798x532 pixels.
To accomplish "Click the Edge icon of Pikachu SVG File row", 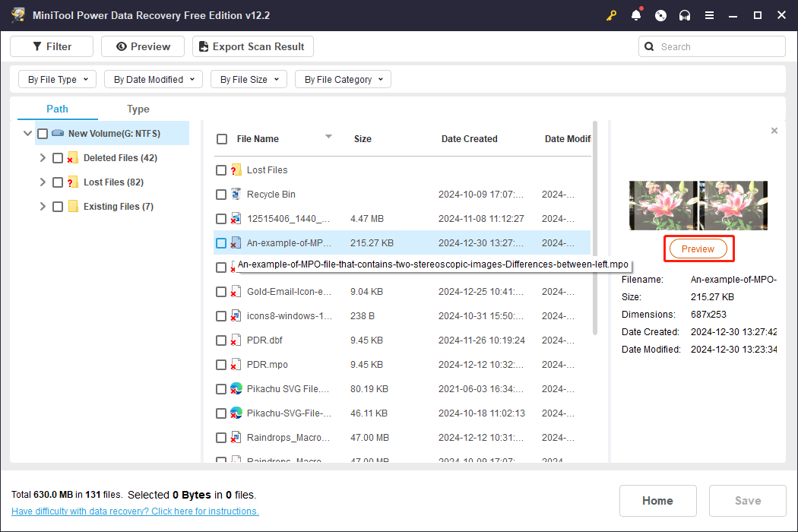I will pyautogui.click(x=236, y=389).
